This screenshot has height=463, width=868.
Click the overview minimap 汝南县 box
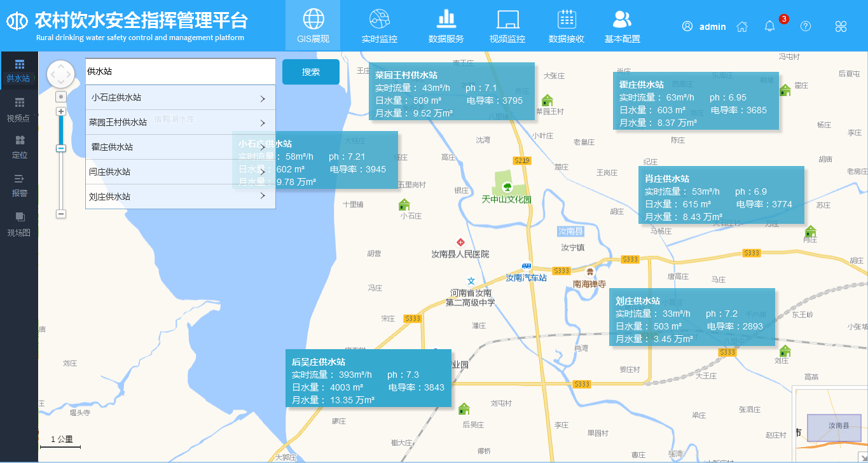coord(834,428)
